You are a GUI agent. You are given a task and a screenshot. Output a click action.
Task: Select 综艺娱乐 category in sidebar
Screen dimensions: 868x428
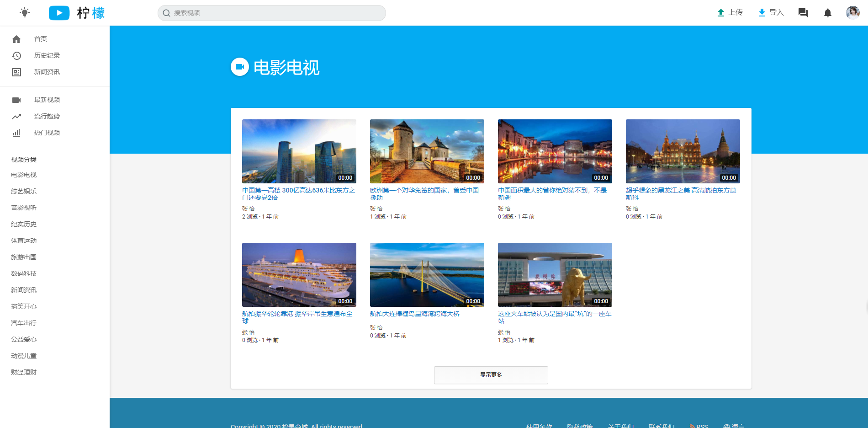[24, 191]
